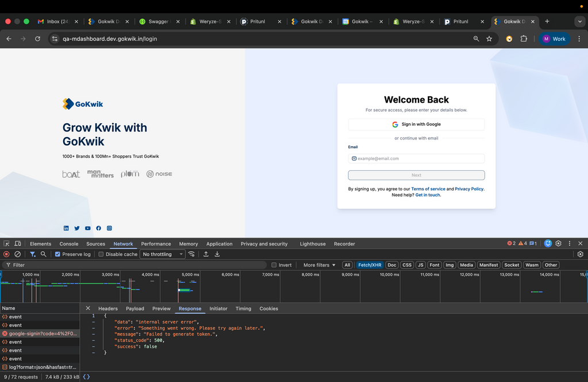Toggle the All request type filter

[x=347, y=265]
